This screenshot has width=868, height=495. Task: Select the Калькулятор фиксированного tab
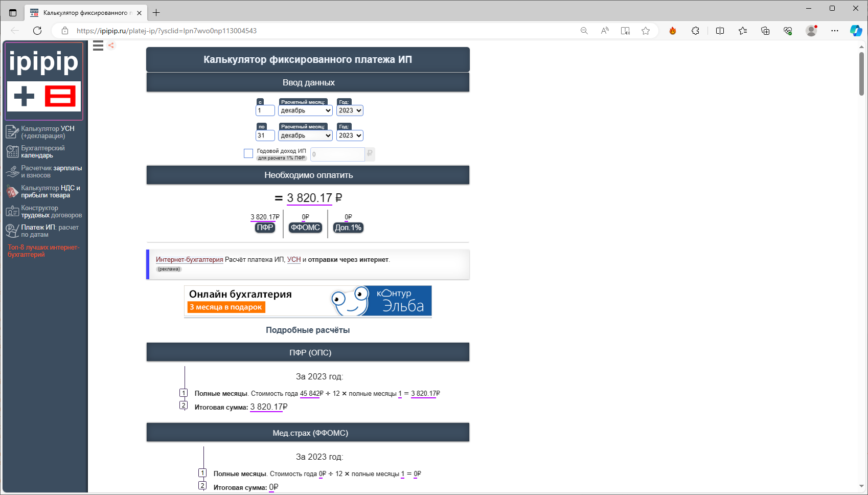(86, 13)
